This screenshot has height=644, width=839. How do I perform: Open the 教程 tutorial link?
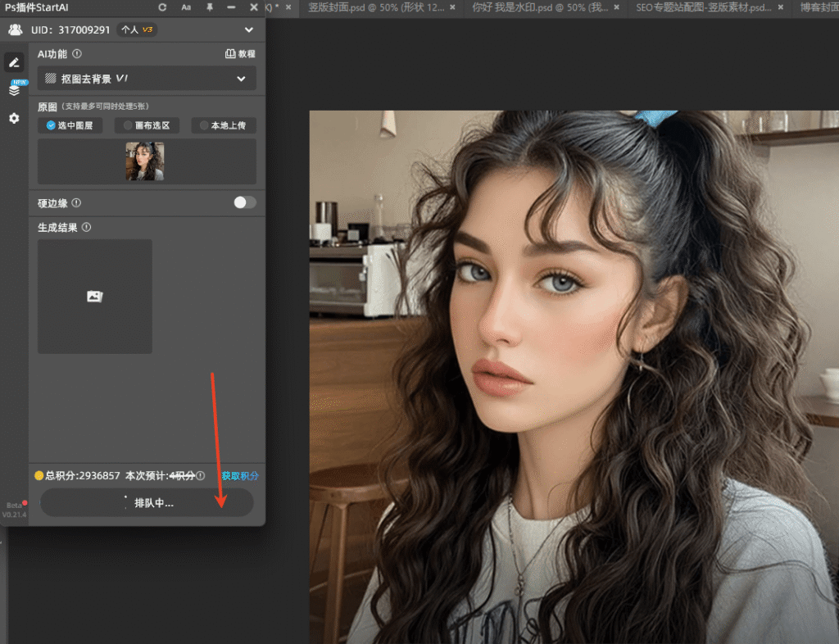click(240, 54)
